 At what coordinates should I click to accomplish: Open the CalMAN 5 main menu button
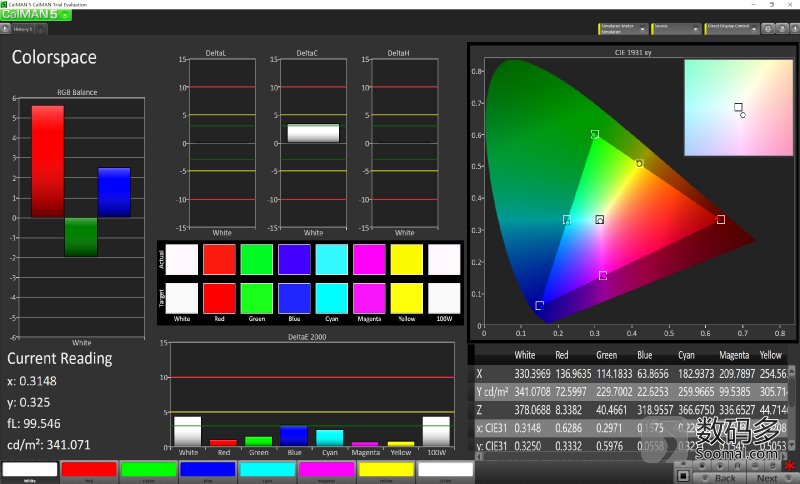[36, 15]
